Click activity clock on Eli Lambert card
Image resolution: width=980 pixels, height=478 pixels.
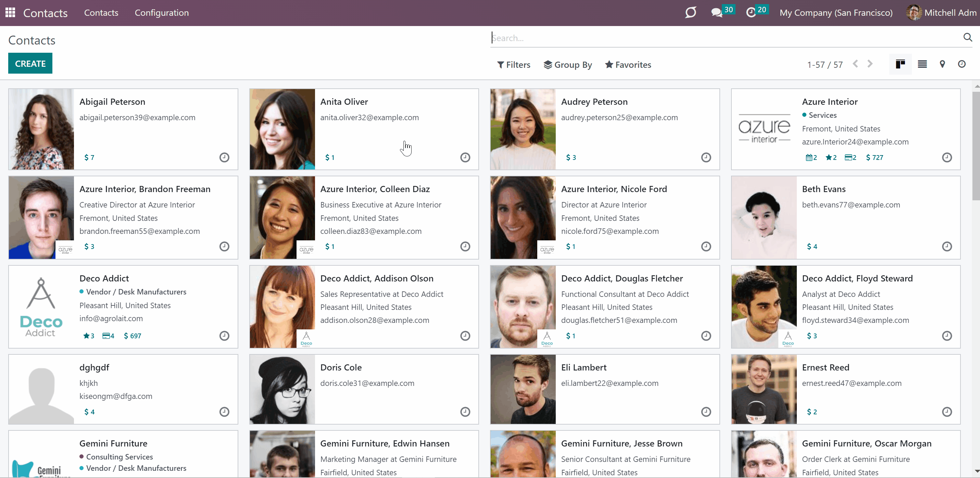coord(706,412)
